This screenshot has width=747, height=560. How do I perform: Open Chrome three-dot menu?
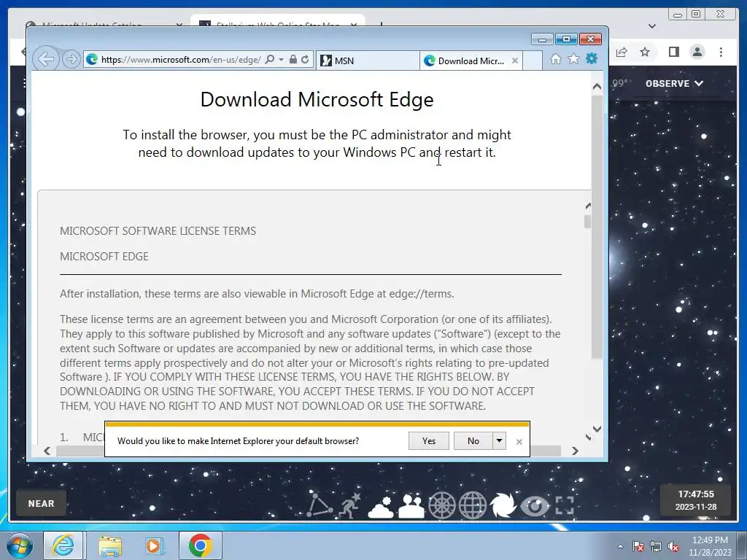[x=721, y=52]
